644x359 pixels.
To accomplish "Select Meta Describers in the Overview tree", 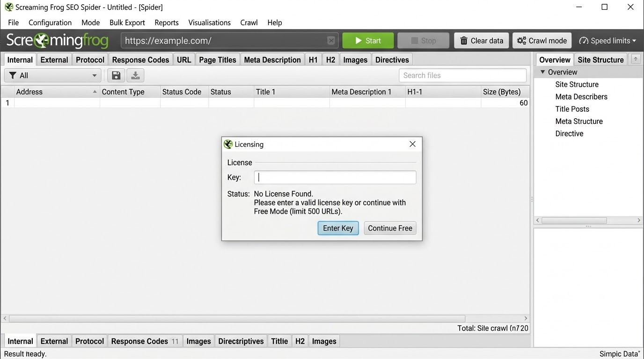I will point(581,97).
